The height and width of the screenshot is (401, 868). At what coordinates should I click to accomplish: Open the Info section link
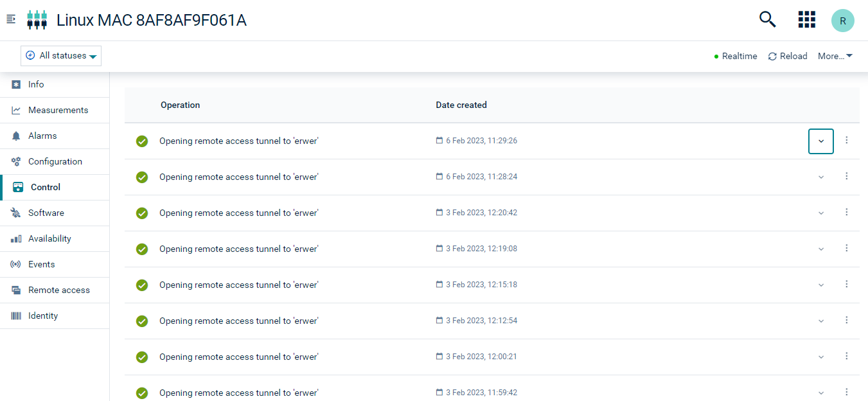(36, 84)
